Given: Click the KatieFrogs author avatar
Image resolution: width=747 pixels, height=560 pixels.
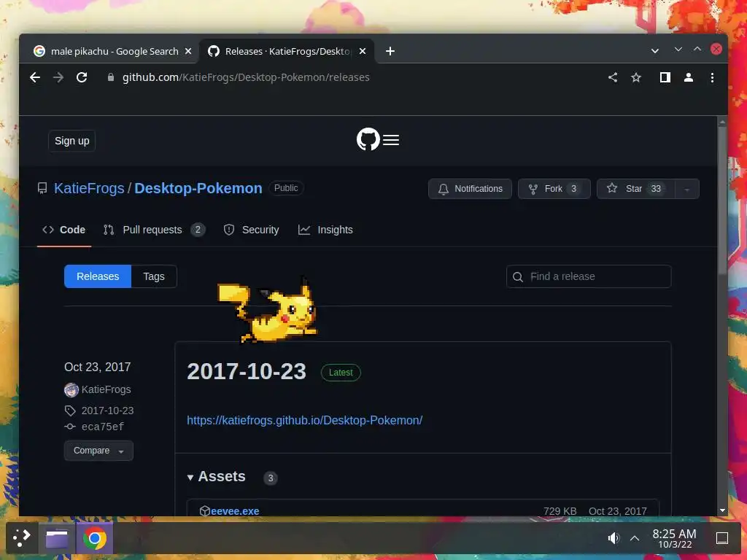Looking at the screenshot, I should 71,390.
